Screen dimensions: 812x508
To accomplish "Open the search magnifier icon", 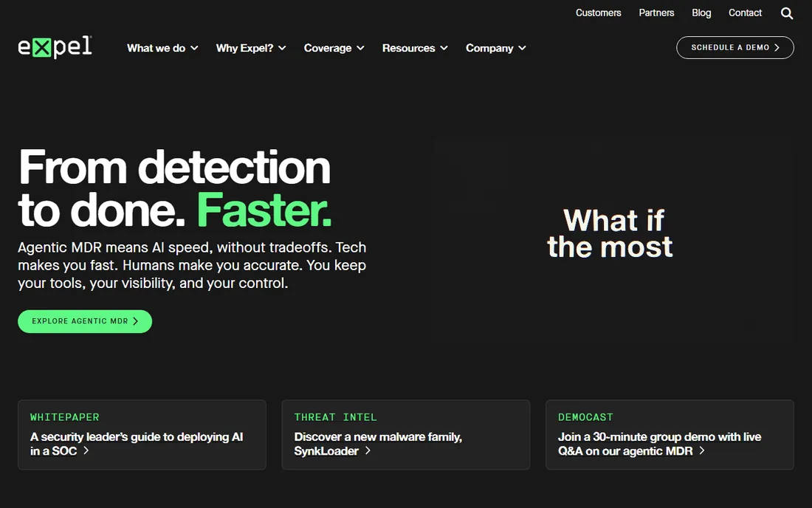I will 787,13.
